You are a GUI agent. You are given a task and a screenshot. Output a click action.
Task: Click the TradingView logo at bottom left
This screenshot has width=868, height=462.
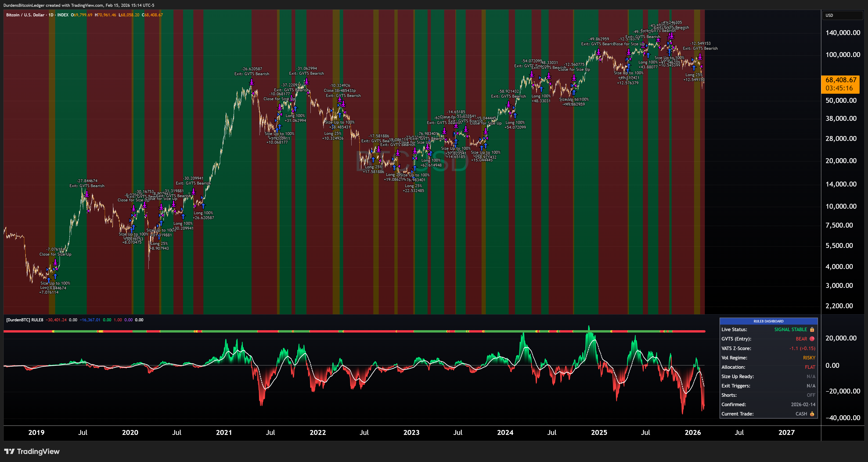pos(32,451)
